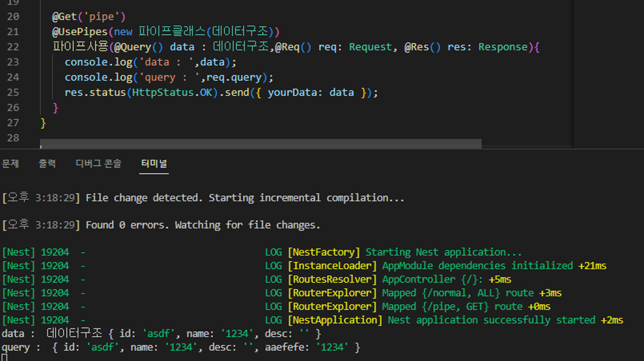Click the /pipe, GET mapped route log line
The height and width of the screenshot is (361, 644).
pos(455,307)
